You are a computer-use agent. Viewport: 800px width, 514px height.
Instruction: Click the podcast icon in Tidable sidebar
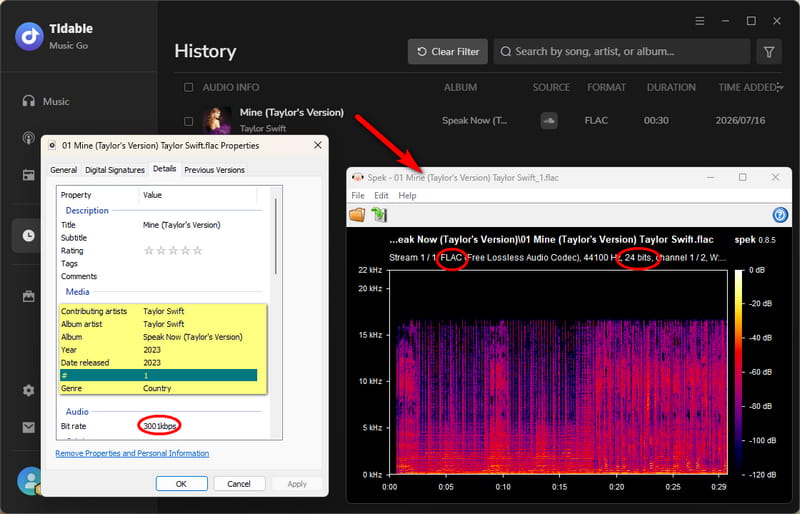click(x=29, y=138)
